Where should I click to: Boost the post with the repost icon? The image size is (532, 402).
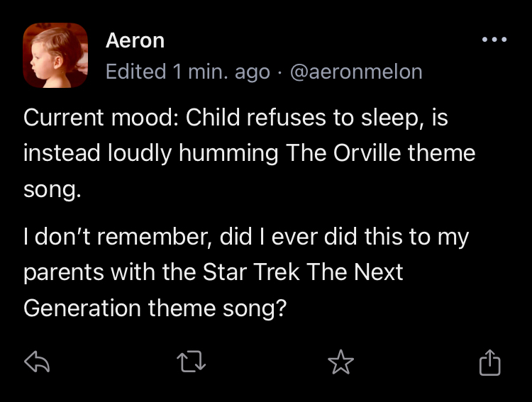(x=190, y=363)
